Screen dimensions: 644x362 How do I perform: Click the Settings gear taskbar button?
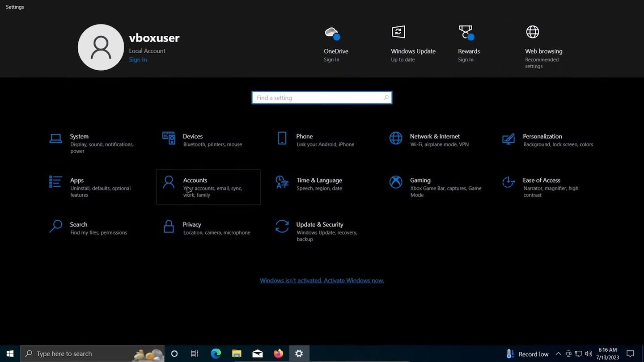coord(299,354)
